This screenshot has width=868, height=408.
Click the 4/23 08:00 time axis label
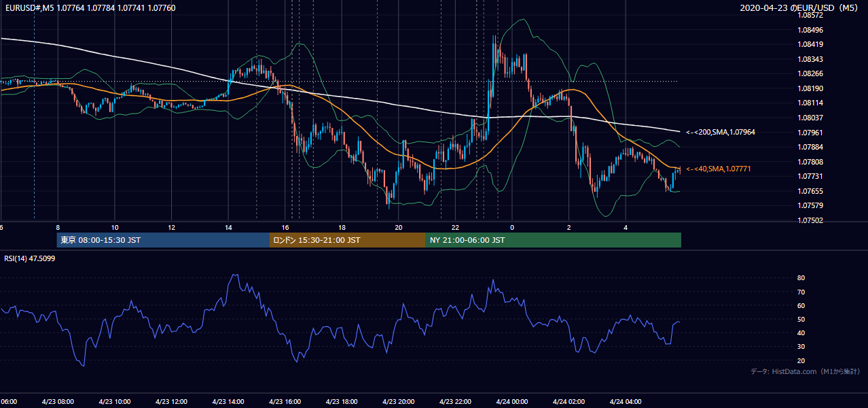(58, 402)
